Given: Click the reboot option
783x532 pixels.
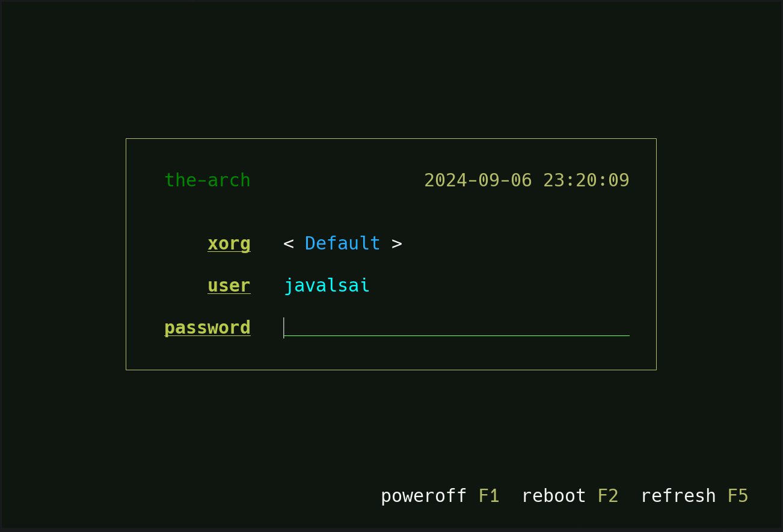Looking at the screenshot, I should pyautogui.click(x=553, y=496).
